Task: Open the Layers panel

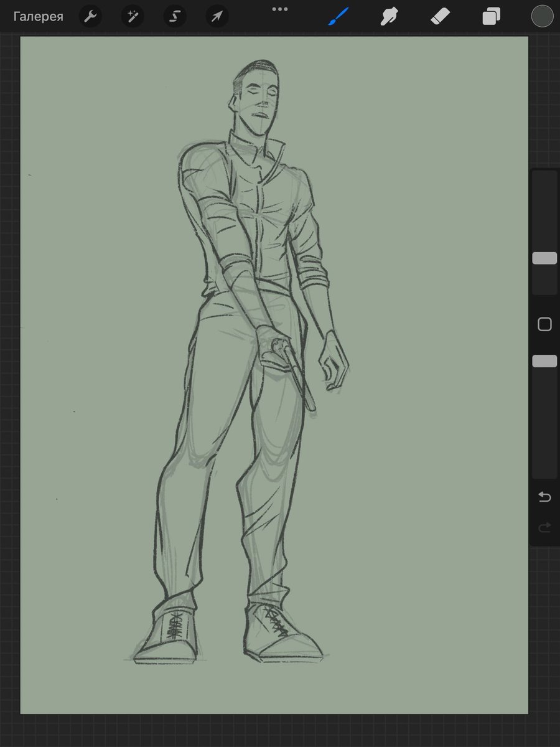Action: click(491, 17)
